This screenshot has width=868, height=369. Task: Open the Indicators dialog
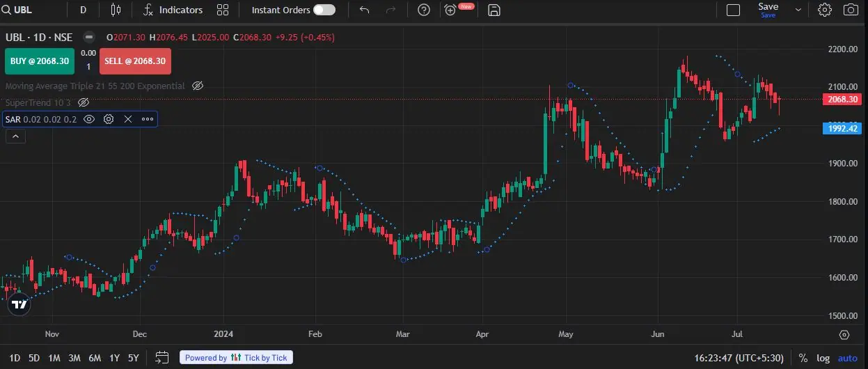coord(173,10)
